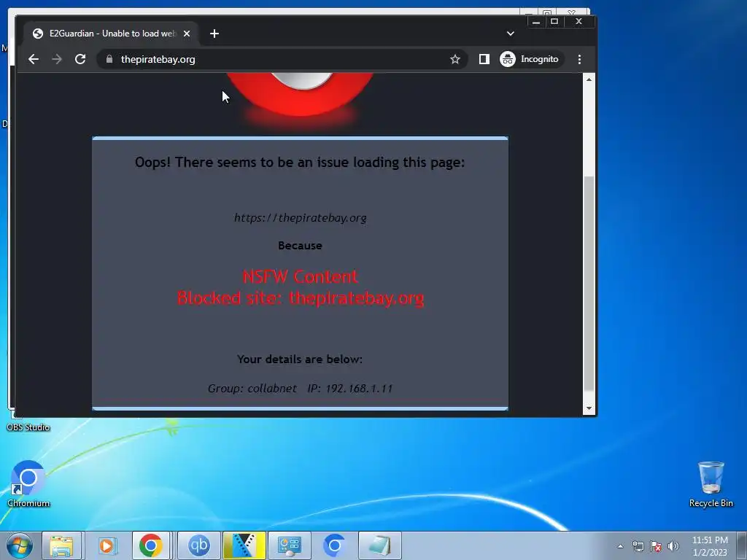The image size is (747, 560).
Task: Maximize the Chrome browser window
Action: pos(554,21)
